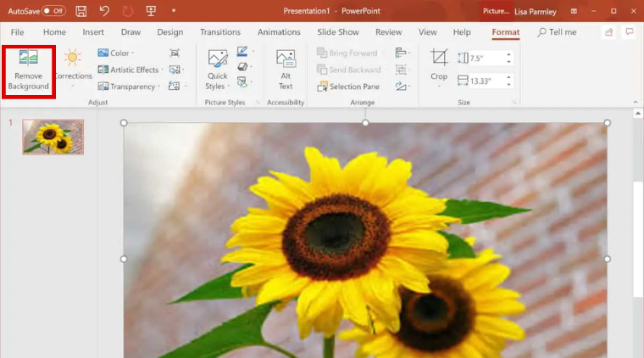Switch to the Help tab
This screenshot has width=644, height=358.
pyautogui.click(x=462, y=32)
